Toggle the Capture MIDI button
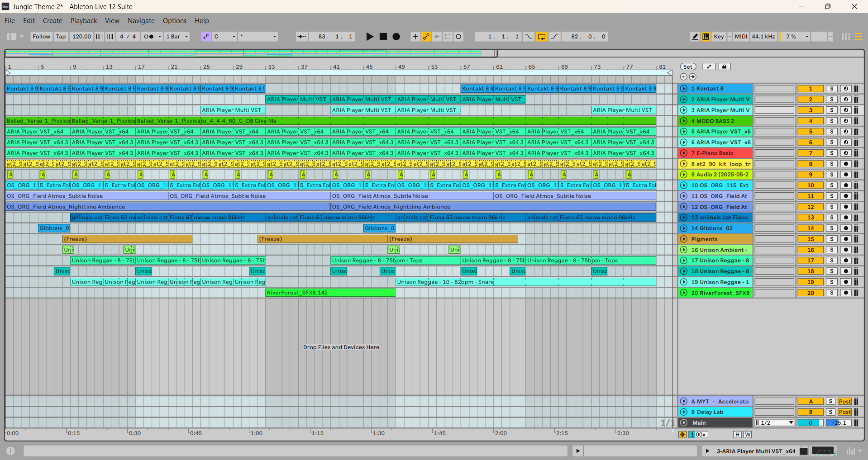This screenshot has width=868, height=460. pyautogui.click(x=448, y=37)
